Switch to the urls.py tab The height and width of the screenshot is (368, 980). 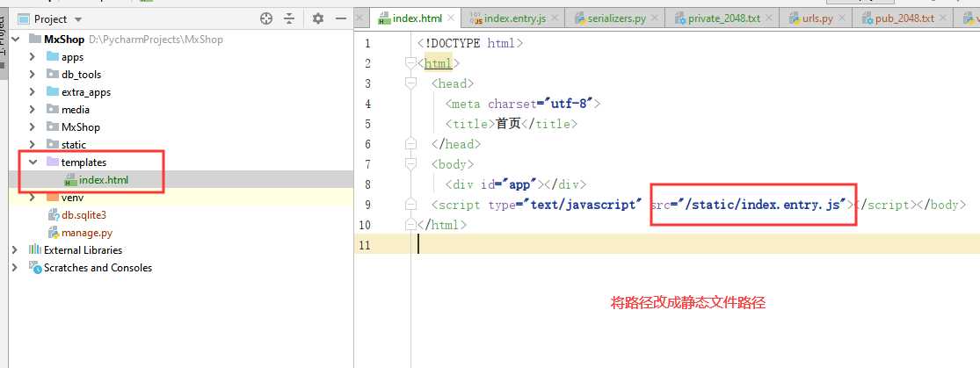click(x=817, y=18)
